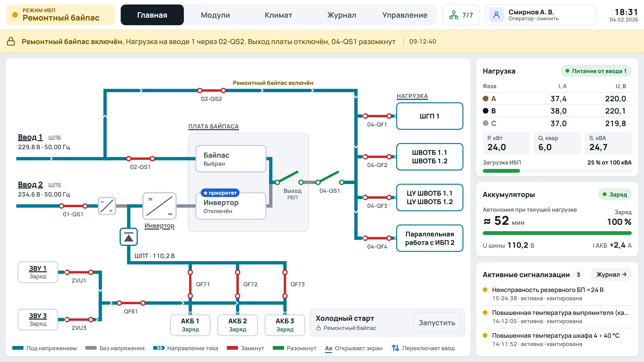Click the Переключает ввод arrows legend icon
The width and height of the screenshot is (644, 362).
point(395,348)
